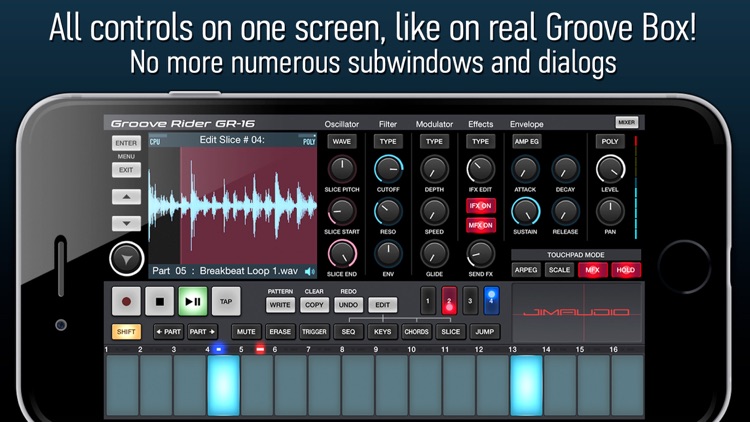This screenshot has height=422, width=750.
Task: Open the Effects TYPE selector
Action: click(480, 142)
